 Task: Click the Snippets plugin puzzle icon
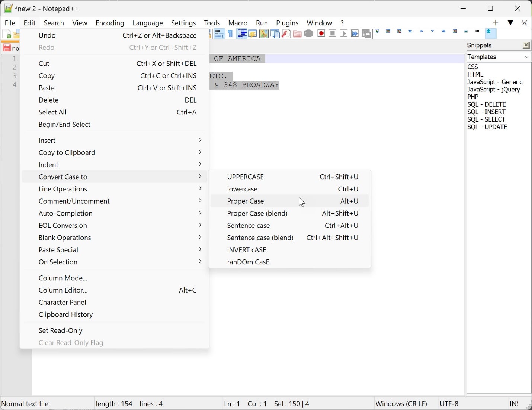[x=490, y=33]
